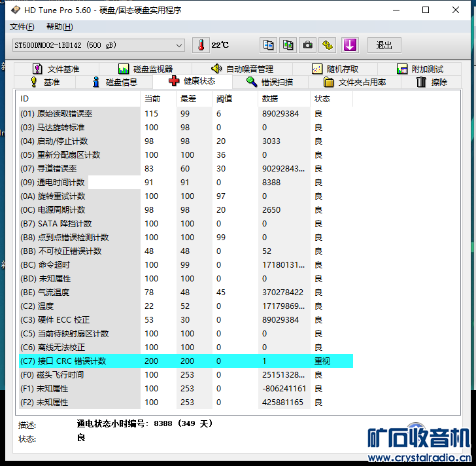
Task: Select the (04) 启动/停止计数 row
Action: [186, 141]
